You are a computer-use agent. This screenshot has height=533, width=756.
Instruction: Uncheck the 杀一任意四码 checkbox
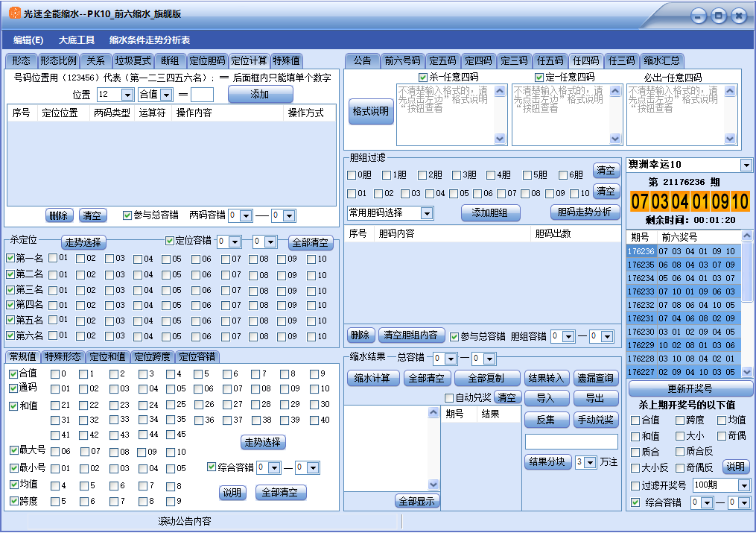click(x=423, y=78)
